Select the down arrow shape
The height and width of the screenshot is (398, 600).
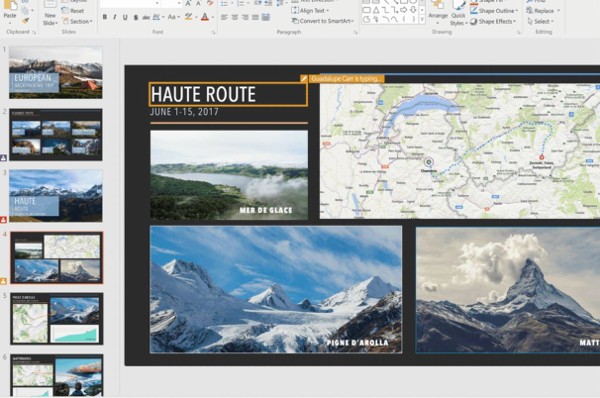(x=413, y=11)
